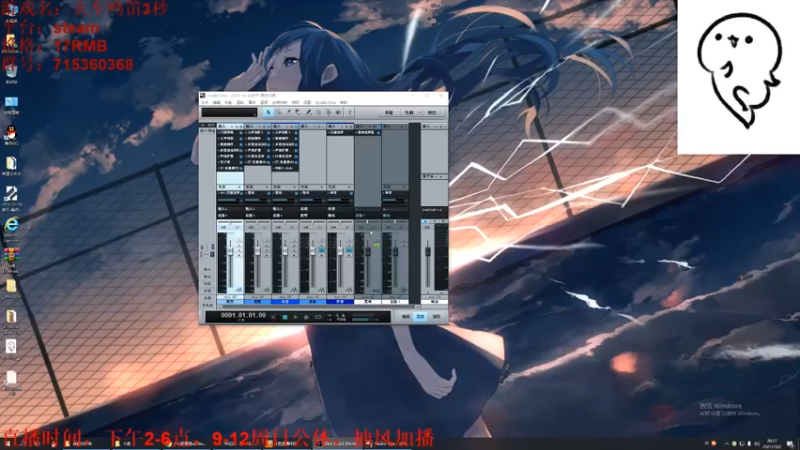Screen dimensions: 800x450
Task: Click the mixer horizontal scrollbar
Action: pos(317,307)
